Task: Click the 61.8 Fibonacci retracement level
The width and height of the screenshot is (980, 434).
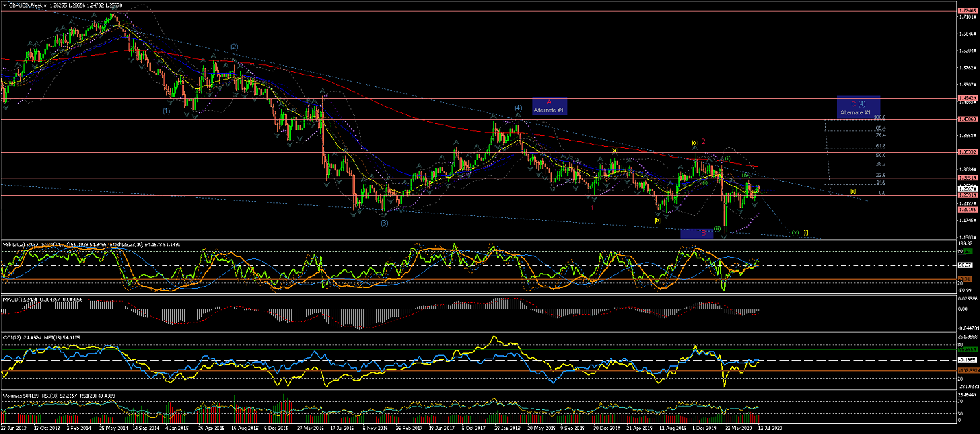Action: click(x=880, y=146)
